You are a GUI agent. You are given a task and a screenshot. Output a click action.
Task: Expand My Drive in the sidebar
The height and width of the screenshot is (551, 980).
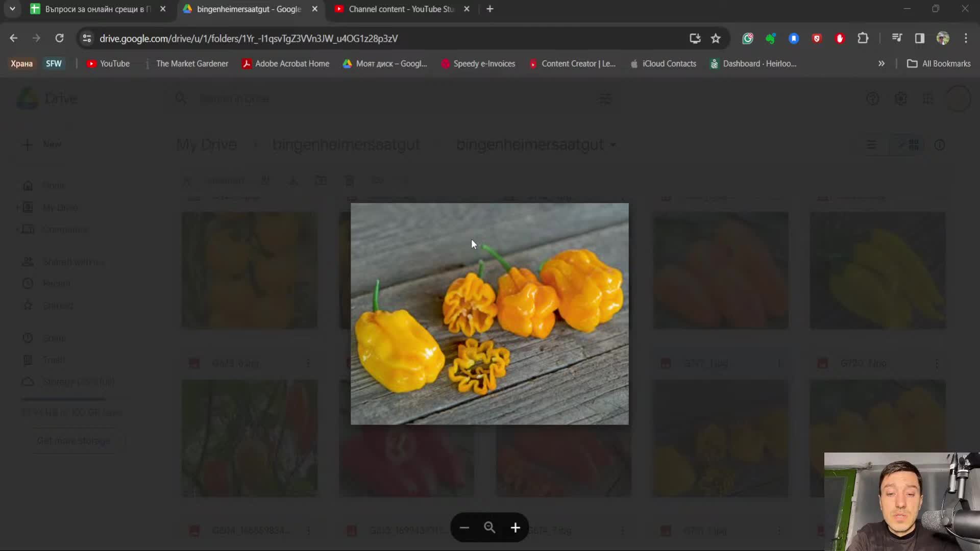[18, 208]
